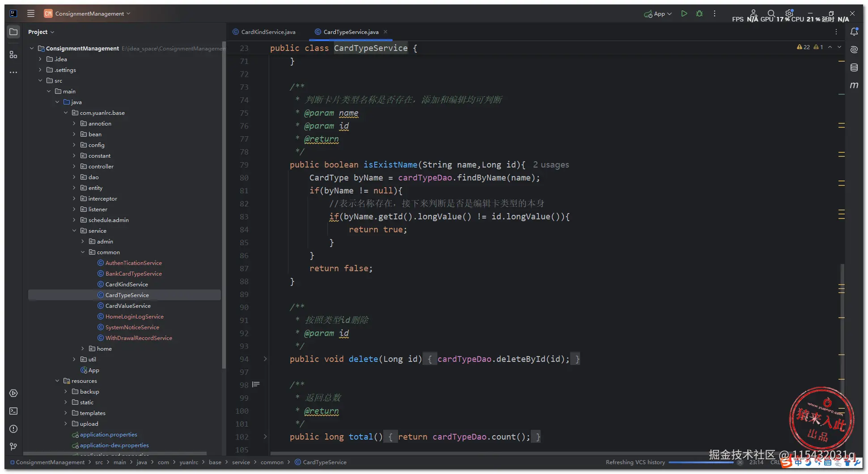Click the 2 usages inlay hint
Screen dimensions: 868x474
551,164
